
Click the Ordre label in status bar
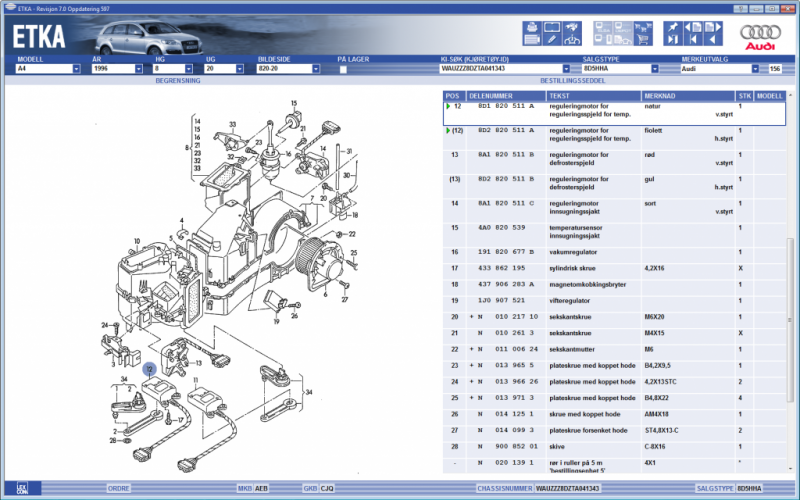[x=119, y=490]
